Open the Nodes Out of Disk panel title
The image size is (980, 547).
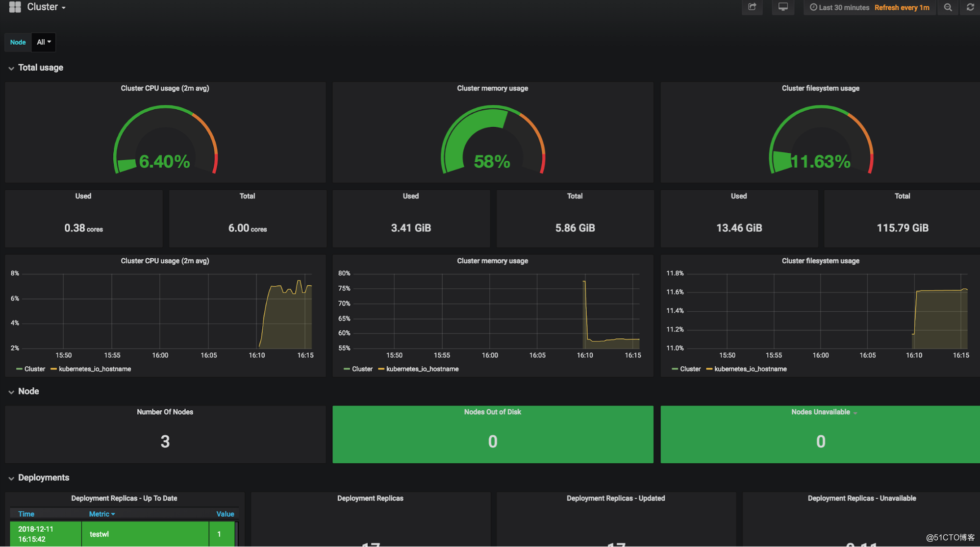[492, 412]
